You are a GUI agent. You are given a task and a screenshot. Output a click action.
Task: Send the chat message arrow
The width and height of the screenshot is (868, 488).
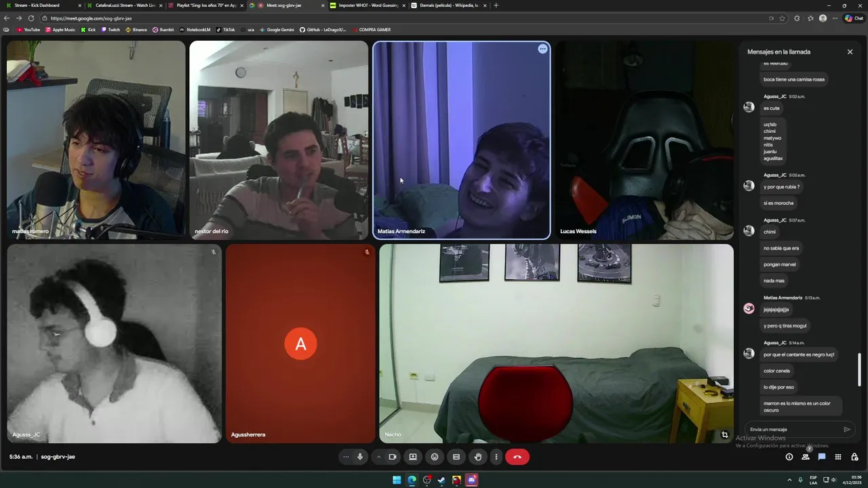[847, 429]
